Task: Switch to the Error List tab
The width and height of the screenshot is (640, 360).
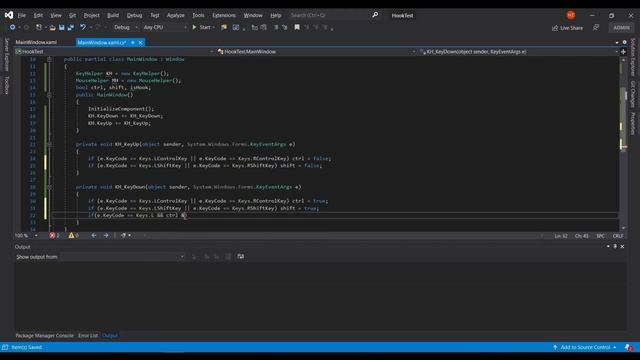Action: (88, 336)
